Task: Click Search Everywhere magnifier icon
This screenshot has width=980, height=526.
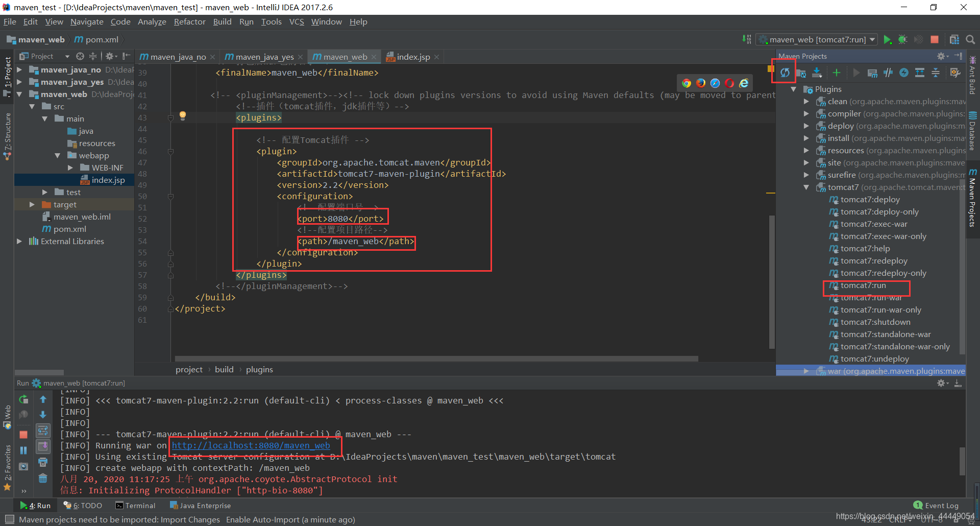Action: coord(970,39)
